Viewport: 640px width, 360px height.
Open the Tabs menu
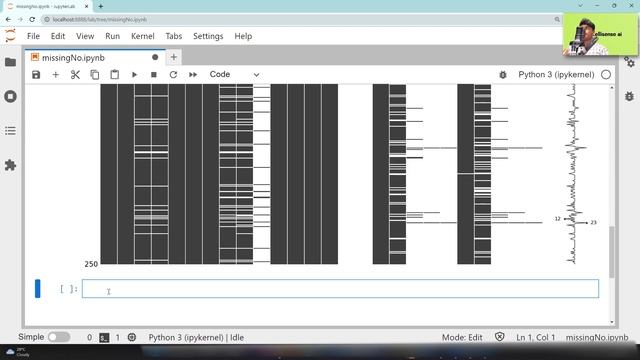(x=174, y=36)
